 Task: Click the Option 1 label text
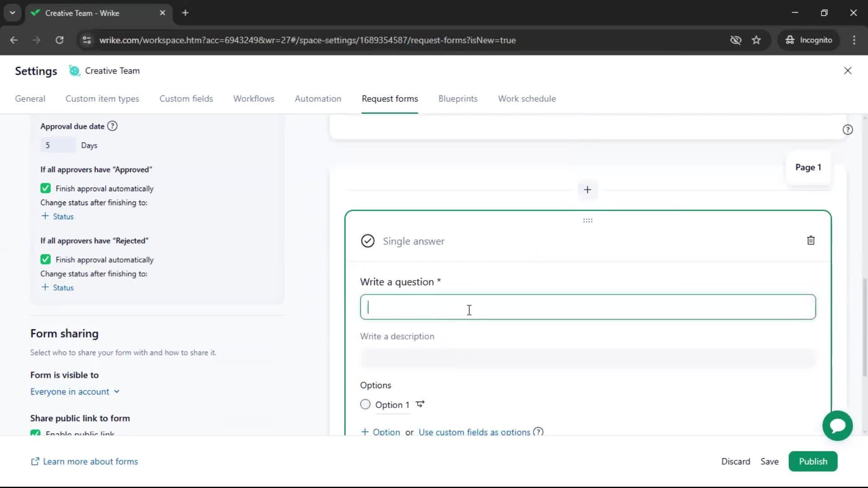pos(392,405)
